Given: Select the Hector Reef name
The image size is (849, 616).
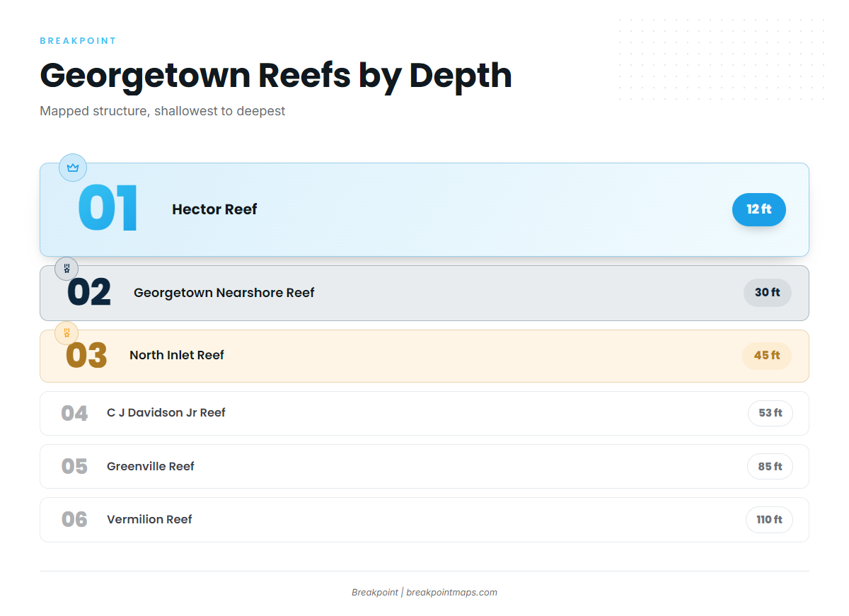Looking at the screenshot, I should click(x=214, y=209).
